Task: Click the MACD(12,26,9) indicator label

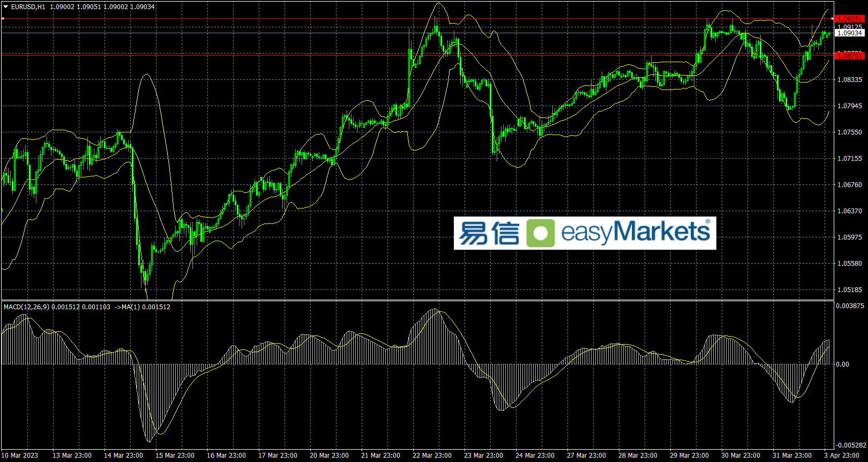Action: [26, 307]
